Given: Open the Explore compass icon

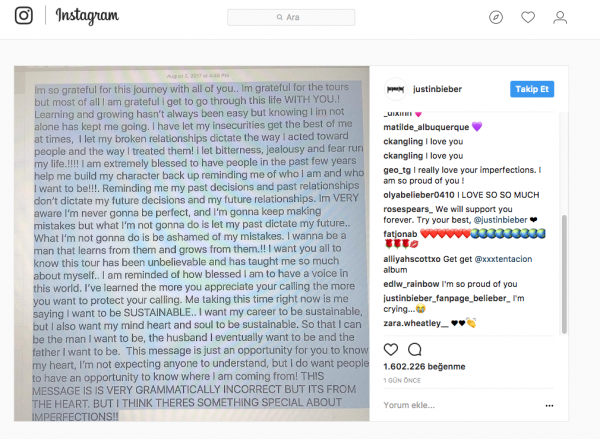Looking at the screenshot, I should coord(496,17).
